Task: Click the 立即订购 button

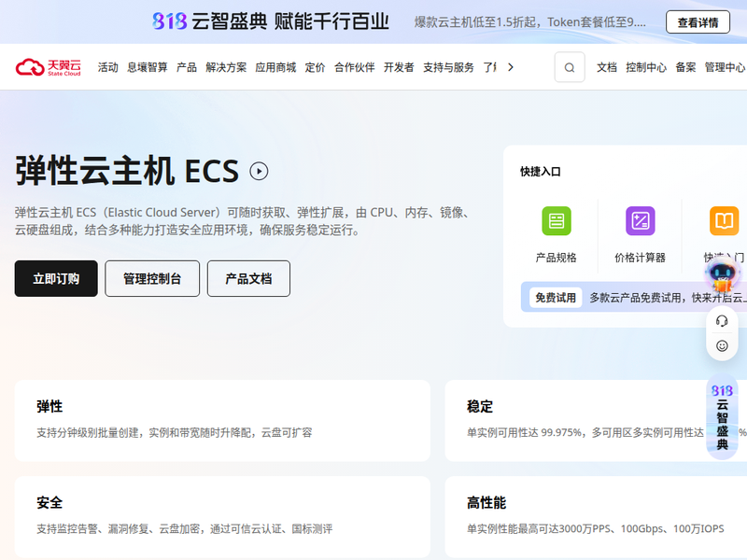Action: pyautogui.click(x=56, y=278)
